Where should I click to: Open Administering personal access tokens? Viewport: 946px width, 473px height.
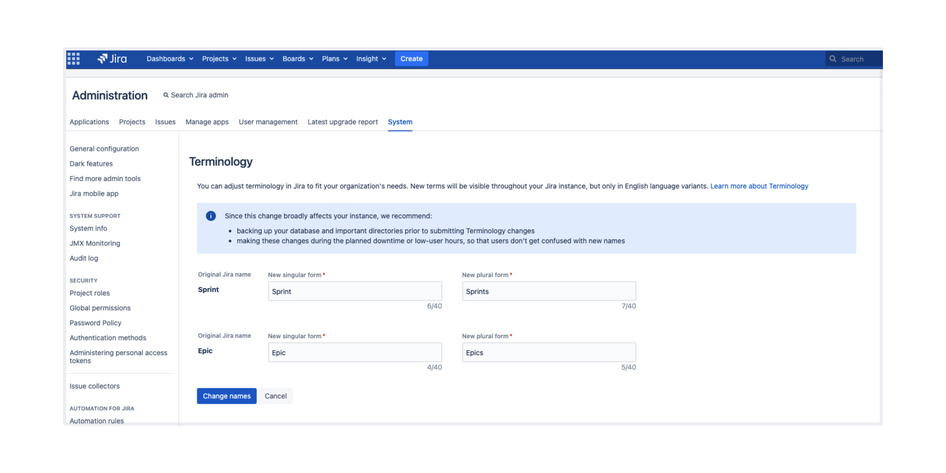(x=119, y=357)
